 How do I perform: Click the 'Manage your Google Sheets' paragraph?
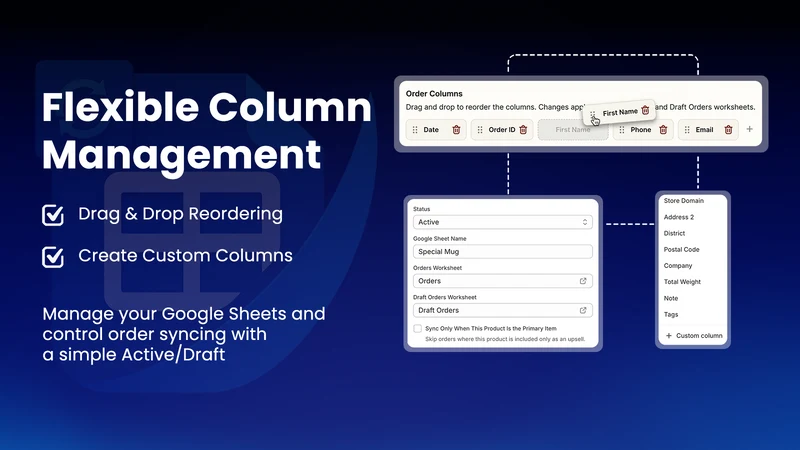[x=184, y=334]
